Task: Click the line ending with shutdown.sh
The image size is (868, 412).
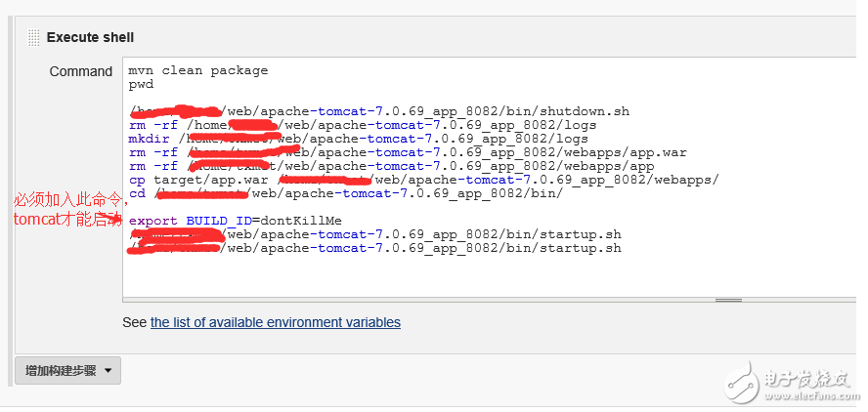Action: (x=379, y=111)
